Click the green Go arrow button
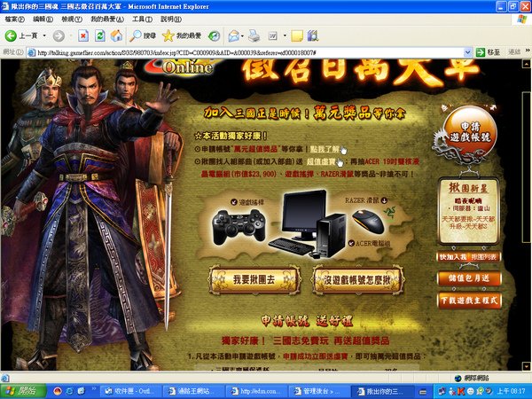Viewport: 532px width, 399px height. [480, 52]
